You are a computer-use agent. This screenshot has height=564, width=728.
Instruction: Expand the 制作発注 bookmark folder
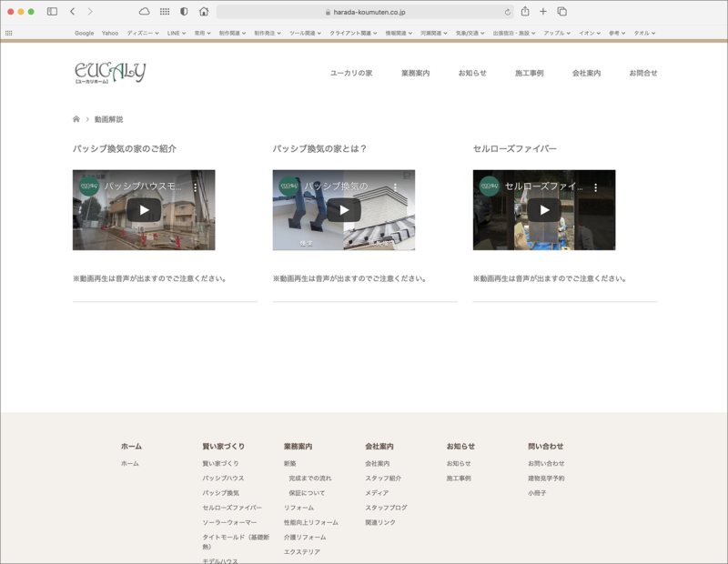point(268,33)
